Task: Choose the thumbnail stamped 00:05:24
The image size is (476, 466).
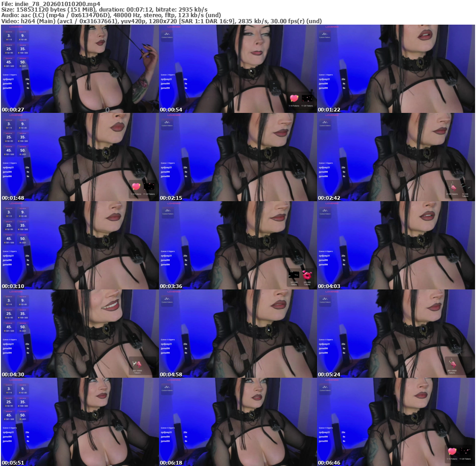Action: pos(396,334)
